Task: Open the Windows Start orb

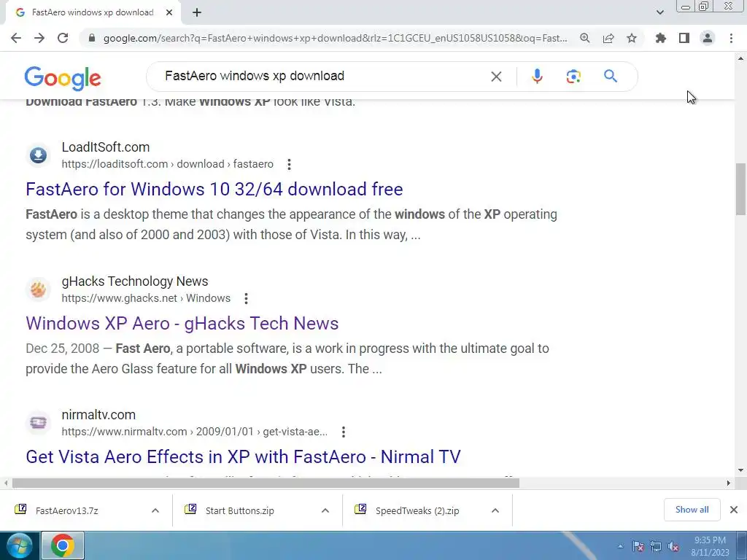Action: click(19, 545)
